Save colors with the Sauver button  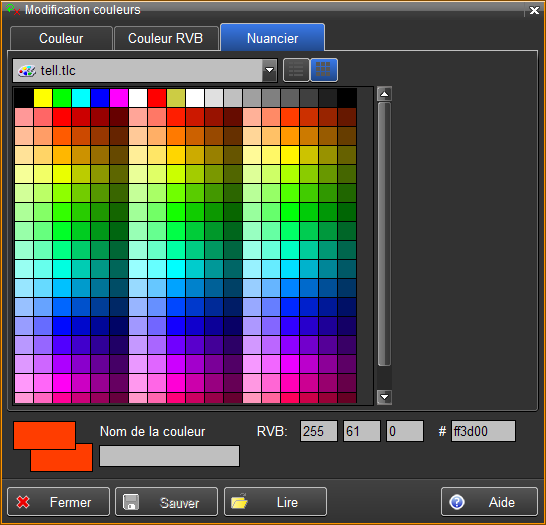pyautogui.click(x=166, y=502)
